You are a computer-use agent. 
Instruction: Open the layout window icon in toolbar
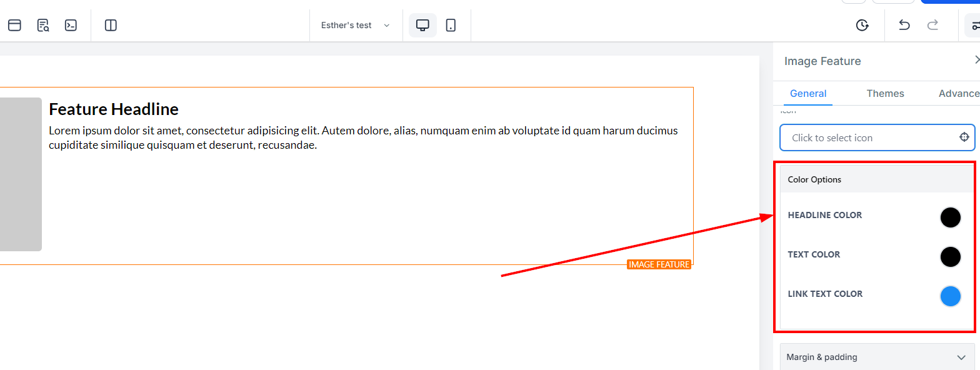14,26
